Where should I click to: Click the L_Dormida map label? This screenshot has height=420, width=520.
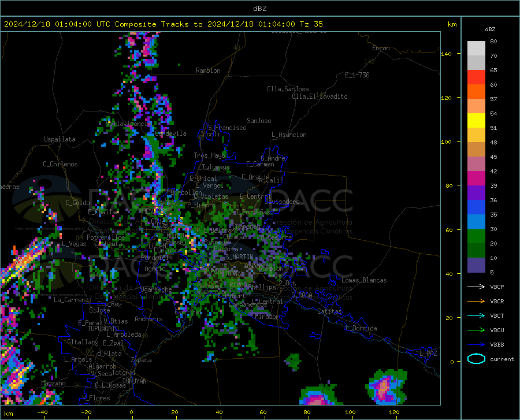coord(361,328)
